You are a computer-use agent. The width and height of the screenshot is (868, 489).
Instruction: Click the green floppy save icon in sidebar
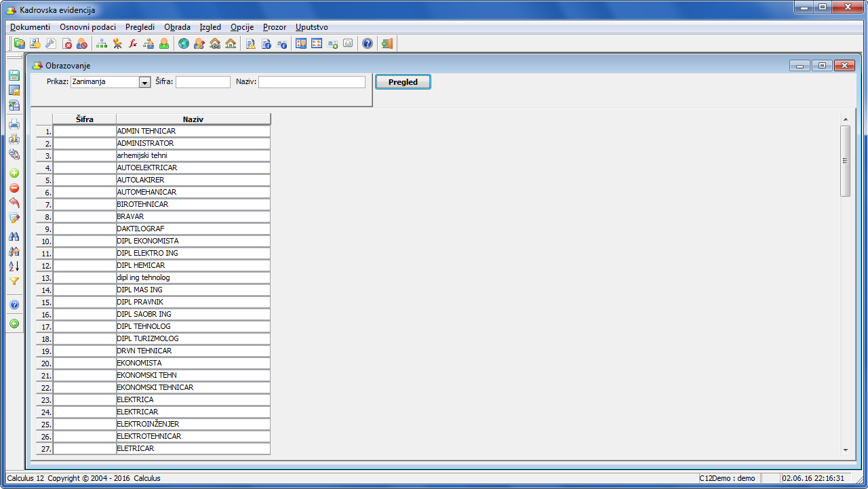coord(14,75)
